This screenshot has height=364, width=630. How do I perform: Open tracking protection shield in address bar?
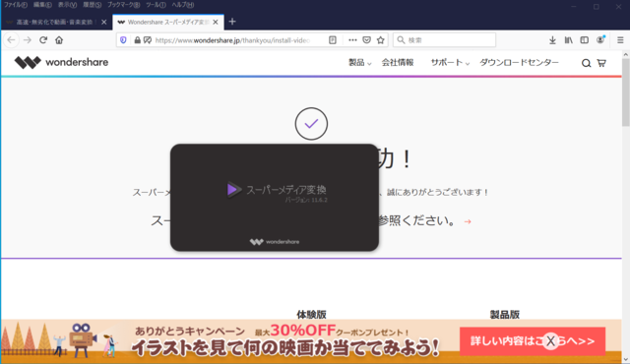pyautogui.click(x=123, y=40)
